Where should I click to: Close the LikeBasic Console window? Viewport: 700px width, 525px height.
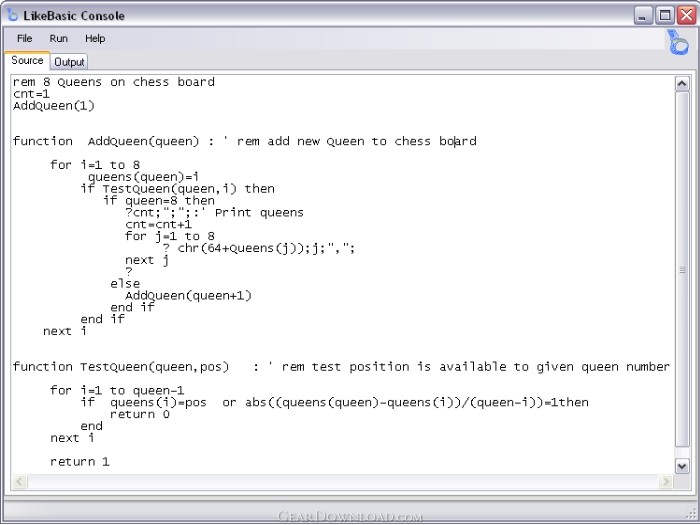tap(687, 16)
